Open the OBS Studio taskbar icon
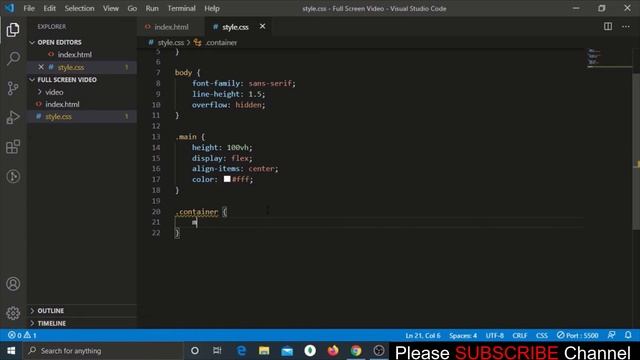 click(379, 351)
